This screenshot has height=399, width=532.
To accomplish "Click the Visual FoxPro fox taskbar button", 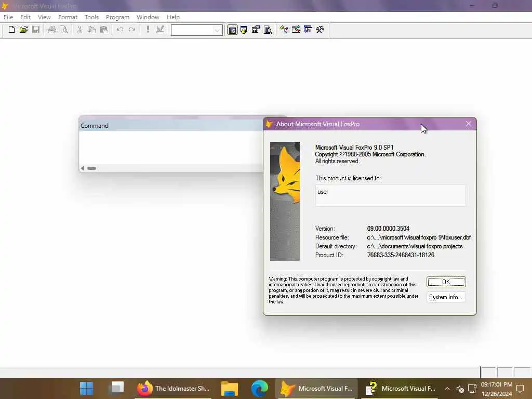I will pyautogui.click(x=317, y=389).
